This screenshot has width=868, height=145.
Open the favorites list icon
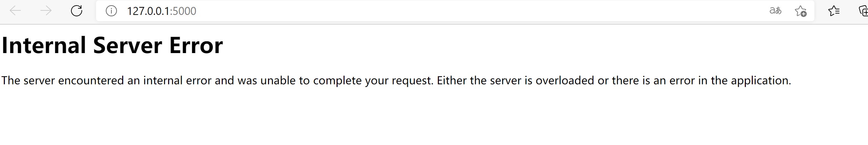pos(834,11)
